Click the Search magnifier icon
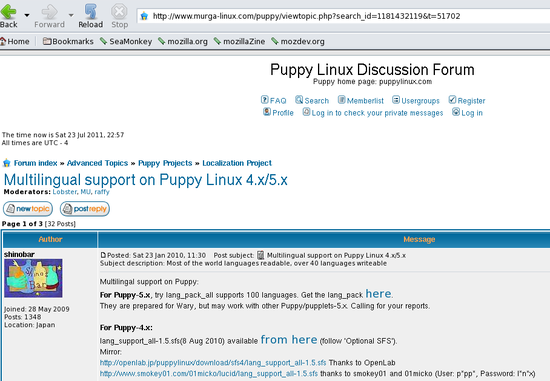The image size is (550, 381). tap(299, 100)
